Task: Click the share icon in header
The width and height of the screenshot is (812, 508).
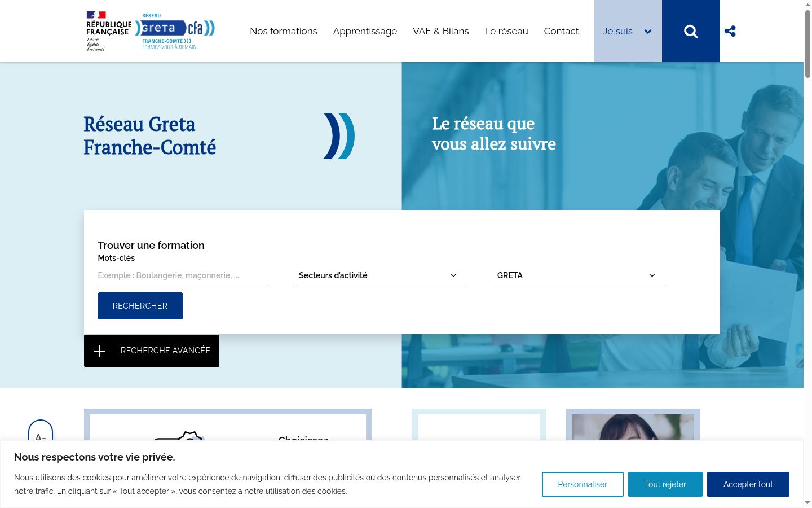Action: [730, 31]
